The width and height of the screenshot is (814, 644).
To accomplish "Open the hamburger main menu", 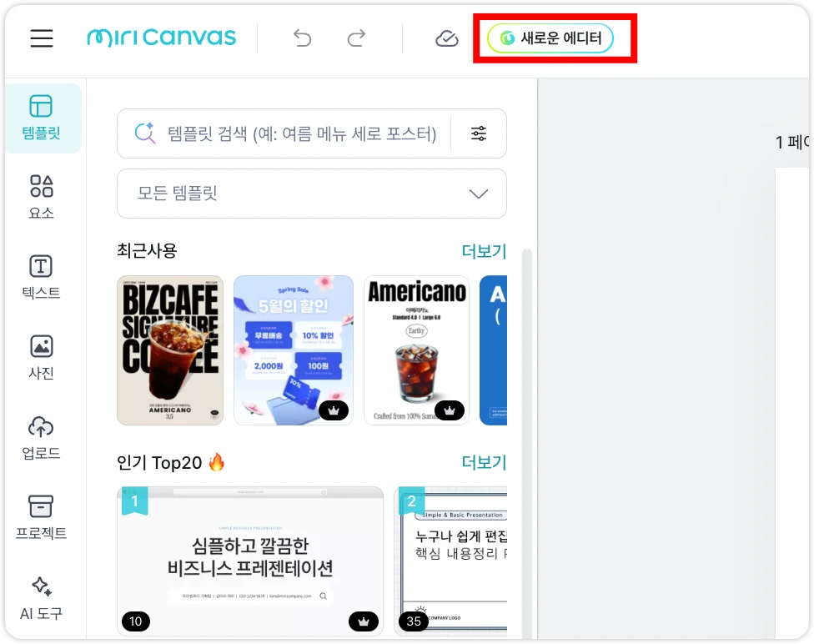I will (x=42, y=38).
